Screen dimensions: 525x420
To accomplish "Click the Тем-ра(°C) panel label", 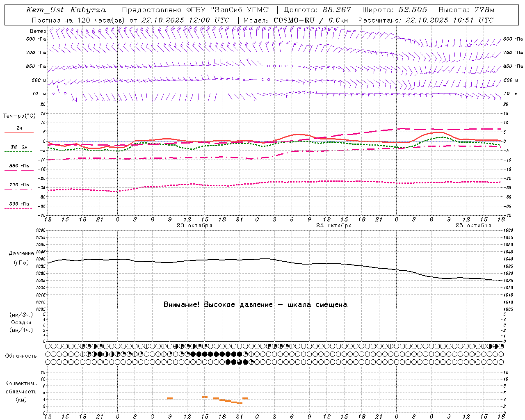I will tap(19, 116).
